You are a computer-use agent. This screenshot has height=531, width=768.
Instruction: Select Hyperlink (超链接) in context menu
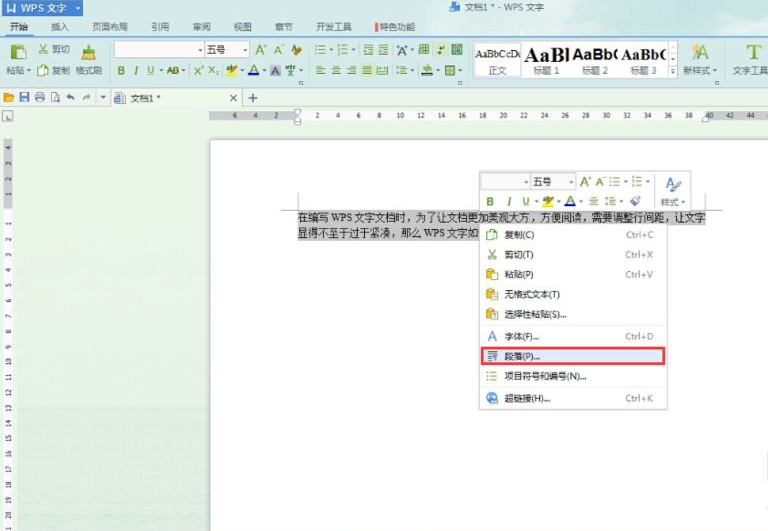pyautogui.click(x=573, y=398)
